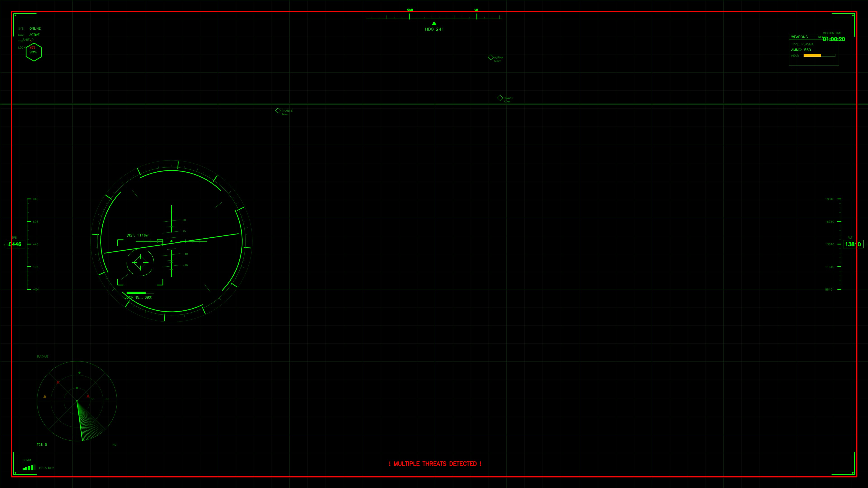Expand the WEAPONS panel
The image size is (868, 488).
800,37
